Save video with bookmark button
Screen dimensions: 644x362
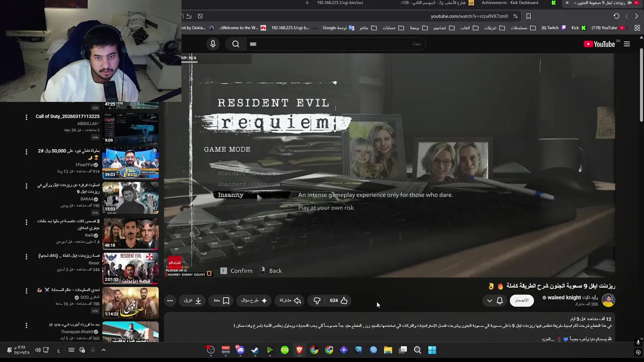[221, 301]
